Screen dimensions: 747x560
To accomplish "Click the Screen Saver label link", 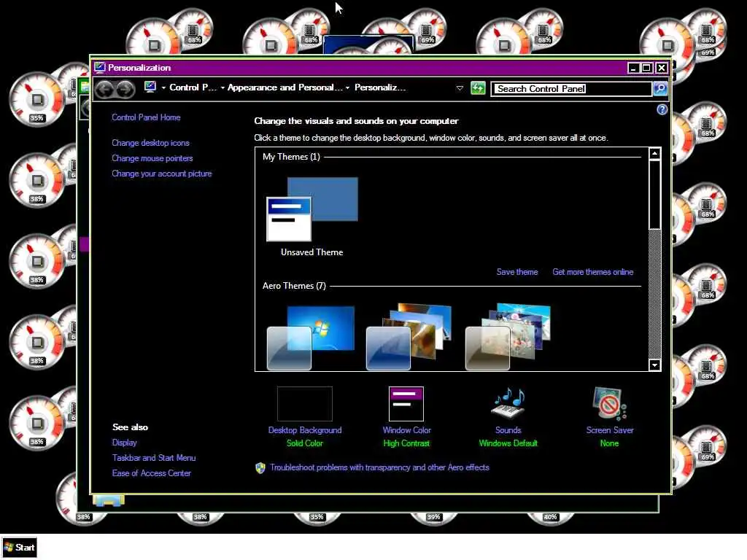I will coord(610,430).
